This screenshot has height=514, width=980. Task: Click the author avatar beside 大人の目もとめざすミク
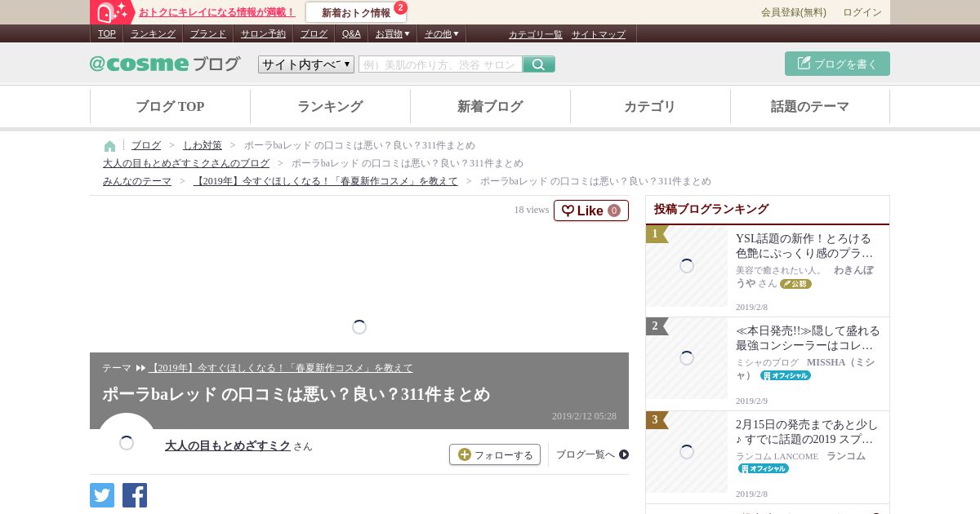pos(127,443)
